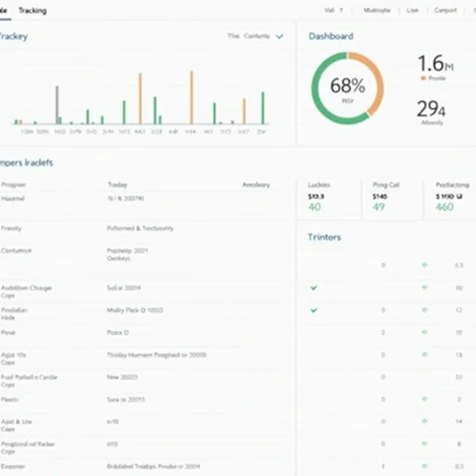Select the Ping Call stat card showing 49
Image resolution: width=476 pixels, height=476 pixels.
coord(392,199)
